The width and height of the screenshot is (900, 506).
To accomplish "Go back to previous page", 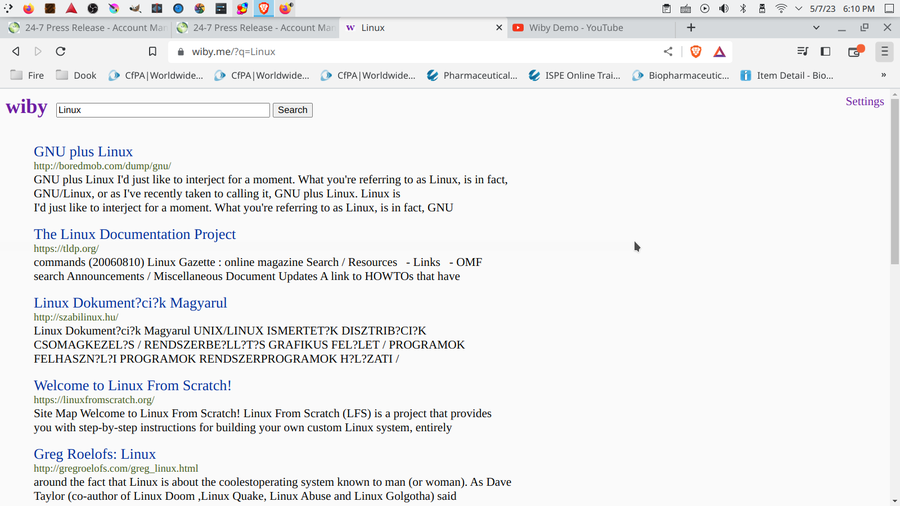I will point(16,52).
